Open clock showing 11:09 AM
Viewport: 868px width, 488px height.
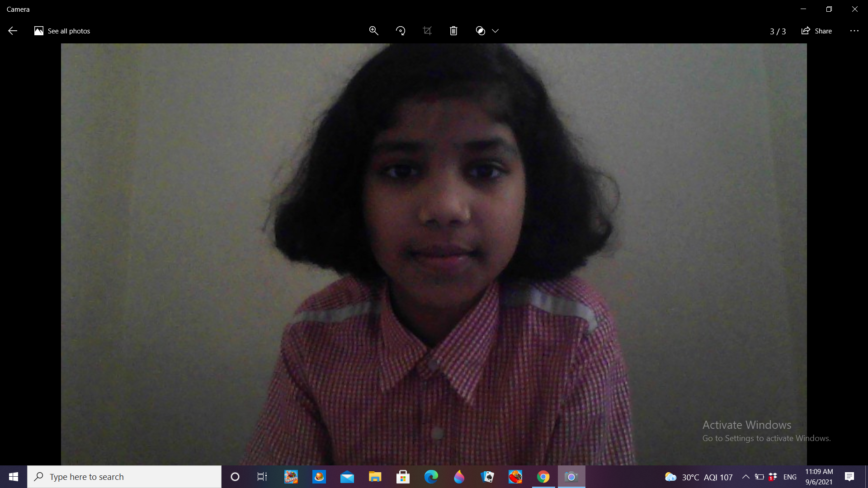pos(819,477)
